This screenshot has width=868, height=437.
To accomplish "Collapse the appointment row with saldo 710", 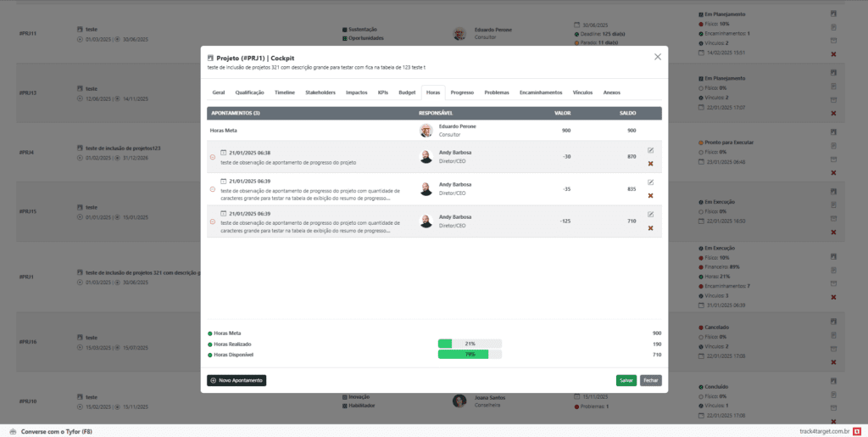I will tap(212, 221).
